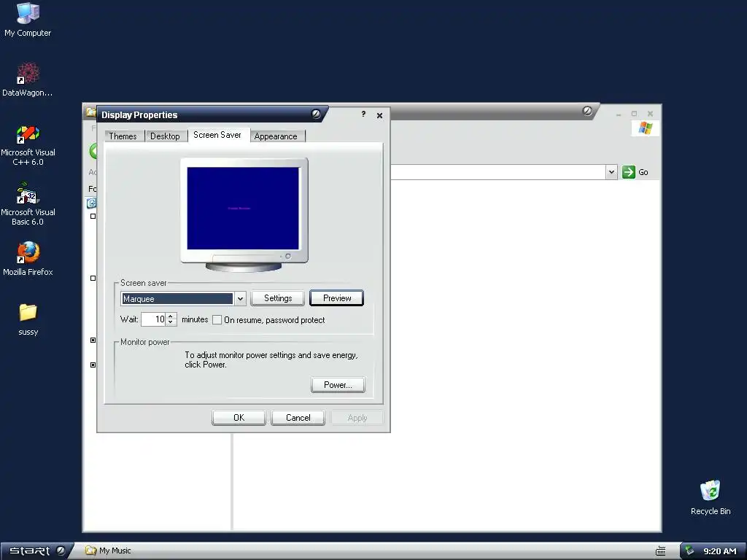Click the monitor preview thumbnail
Screen dimensions: 747x560
point(244,215)
